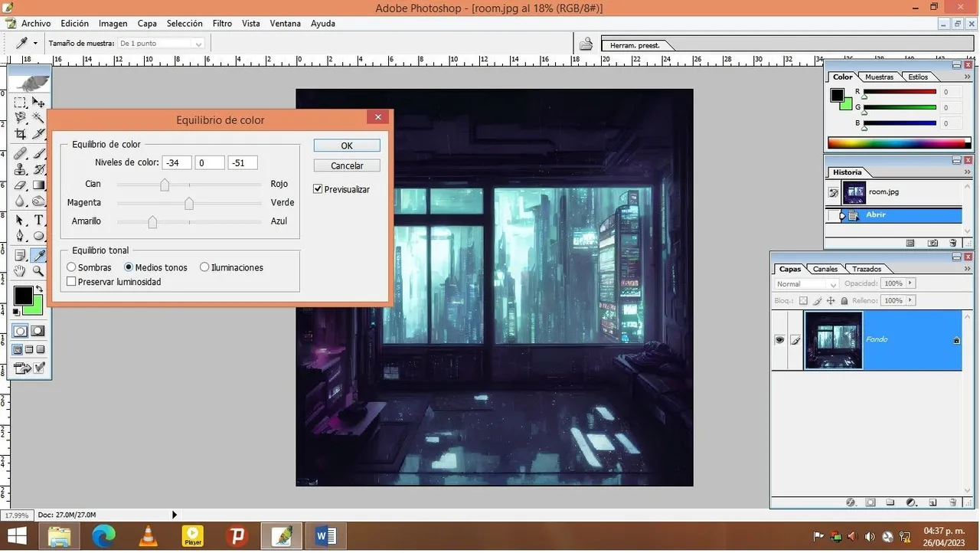Open status bar document info arrow
This screenshot has height=553, width=980.
[x=175, y=515]
